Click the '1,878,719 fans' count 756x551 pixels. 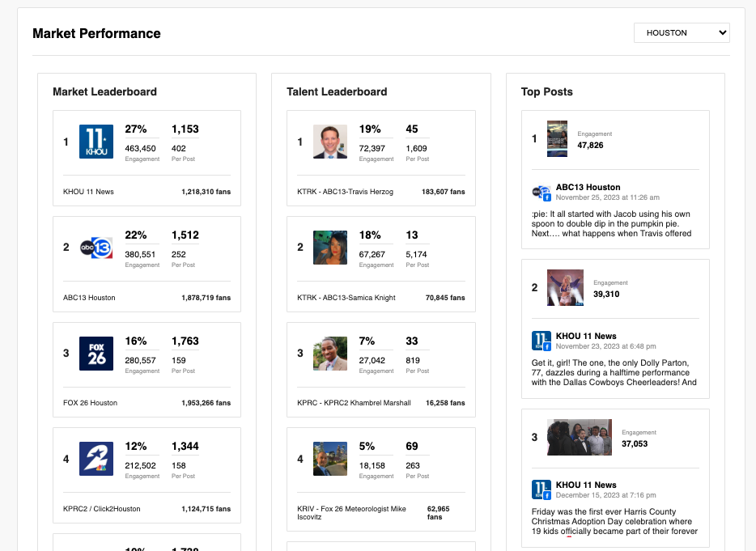[206, 298]
